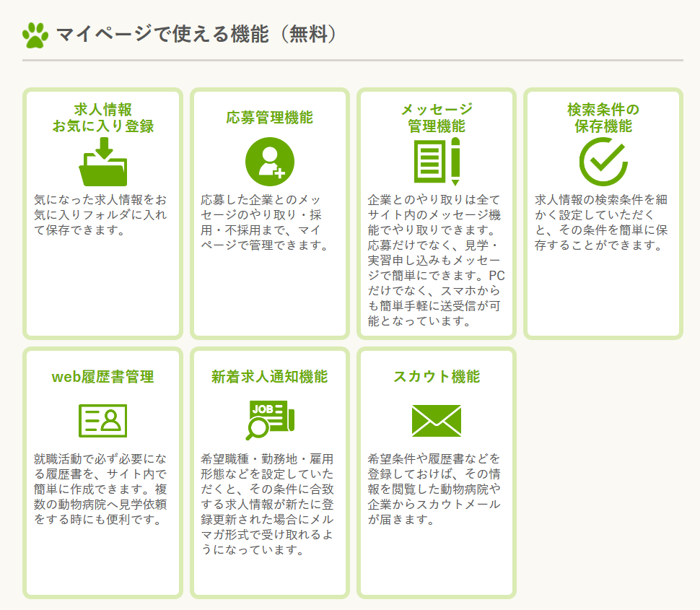Screen dimensions: 700x610
Task: Click the envelope icon under スカウト機能
Action: tap(437, 421)
